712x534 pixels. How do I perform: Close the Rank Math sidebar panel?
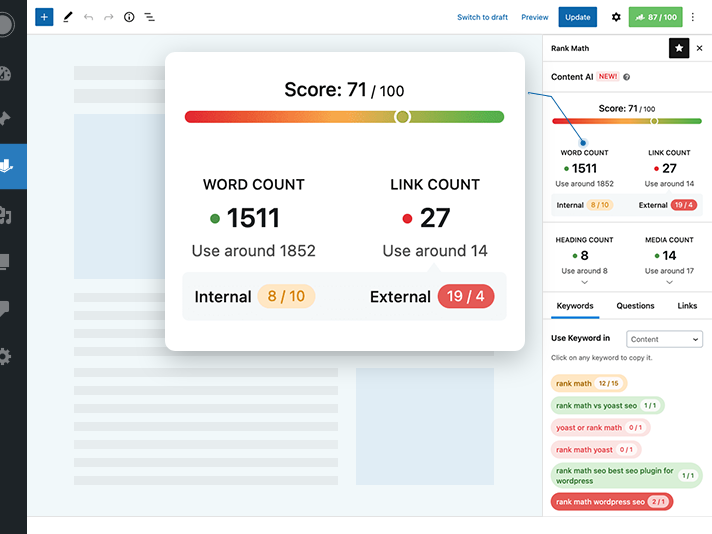click(699, 48)
